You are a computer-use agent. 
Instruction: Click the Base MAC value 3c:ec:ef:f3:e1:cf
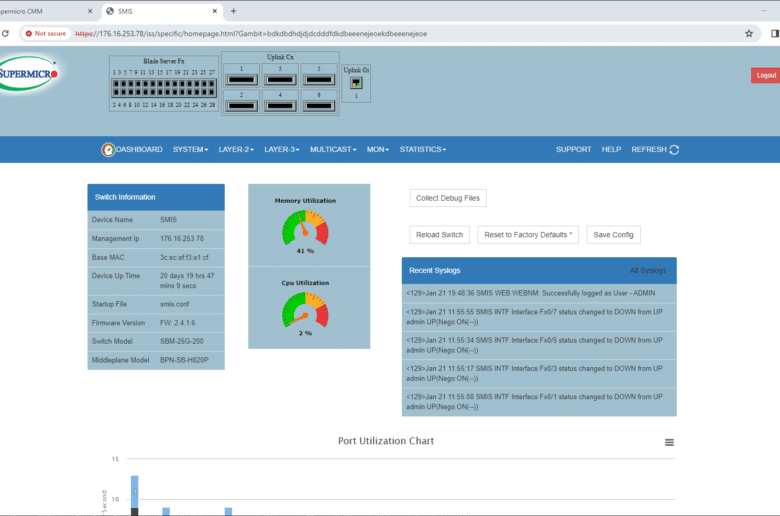pos(184,257)
